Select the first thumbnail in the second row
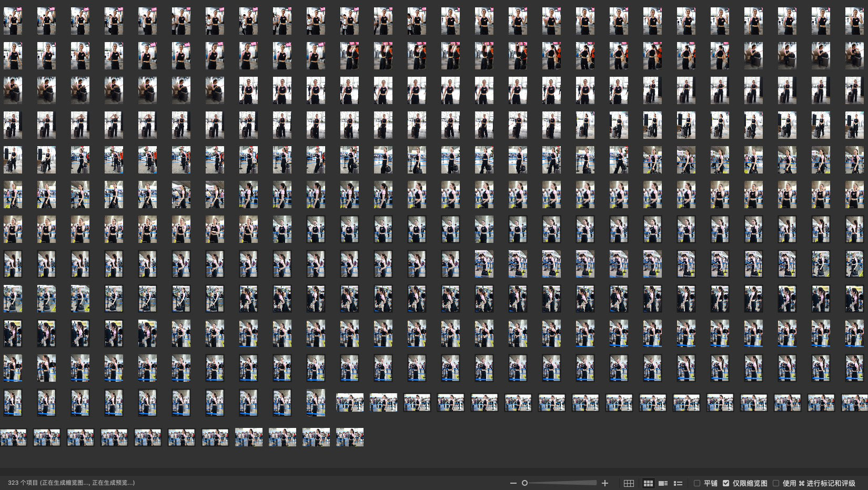 click(x=13, y=56)
